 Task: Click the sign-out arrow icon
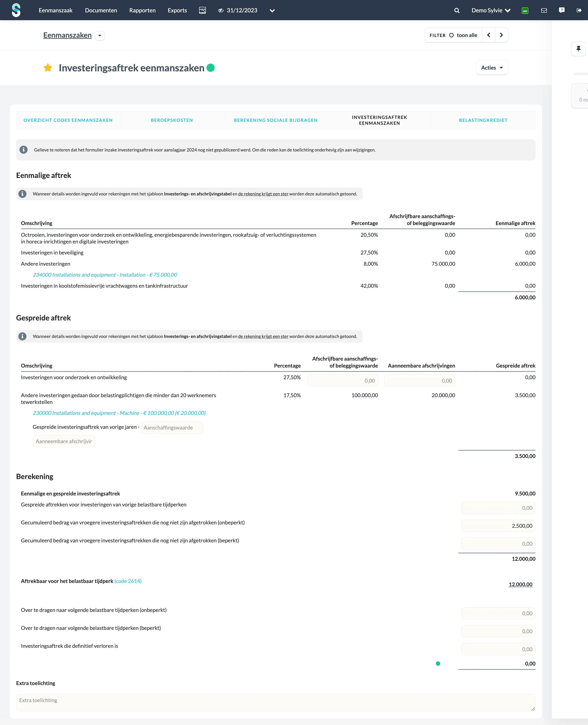(x=579, y=11)
